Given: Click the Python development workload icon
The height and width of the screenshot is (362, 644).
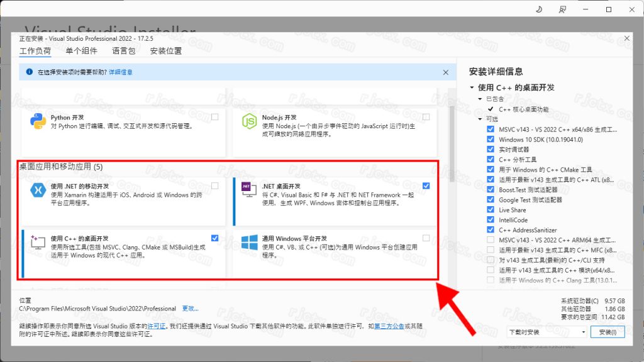Looking at the screenshot, I should point(38,121).
